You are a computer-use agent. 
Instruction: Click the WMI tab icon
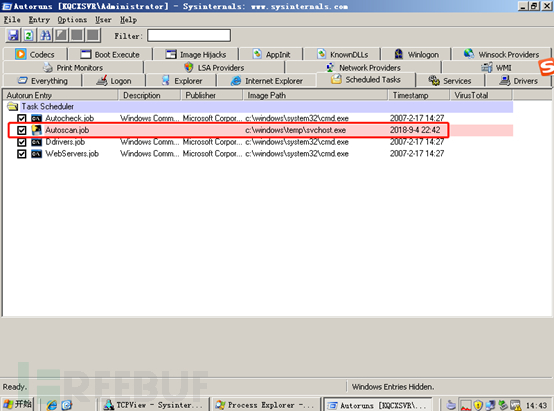click(x=487, y=67)
